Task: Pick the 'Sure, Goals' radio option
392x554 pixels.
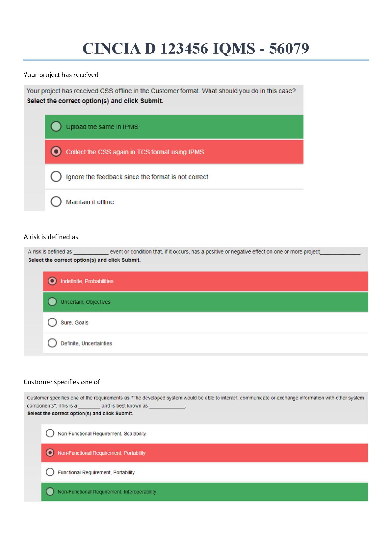Action: coord(52,322)
